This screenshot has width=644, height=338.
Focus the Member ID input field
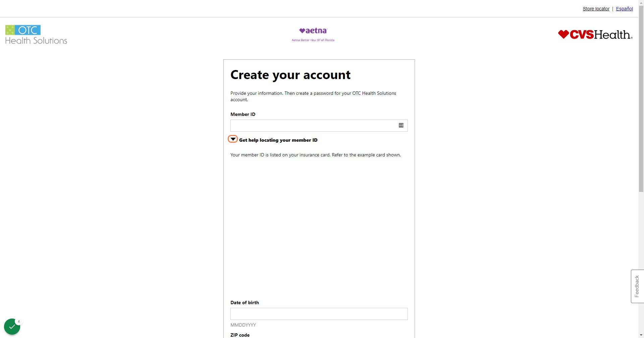click(x=319, y=126)
